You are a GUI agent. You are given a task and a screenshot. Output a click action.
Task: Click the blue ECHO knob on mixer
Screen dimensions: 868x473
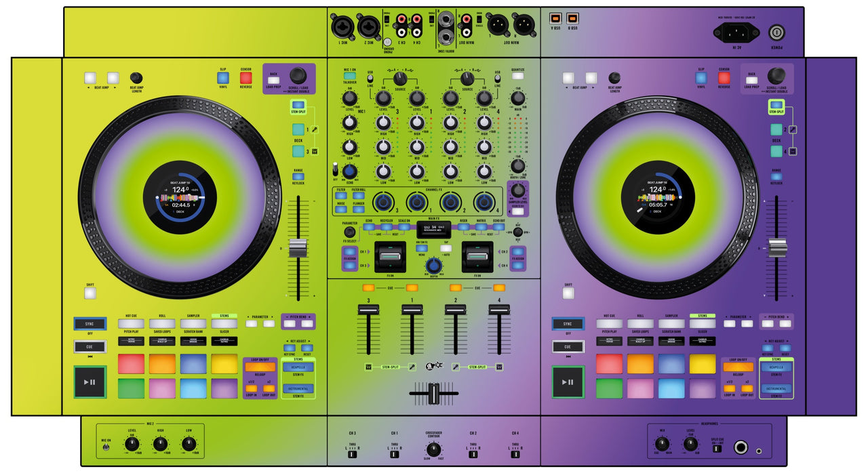coord(350,172)
